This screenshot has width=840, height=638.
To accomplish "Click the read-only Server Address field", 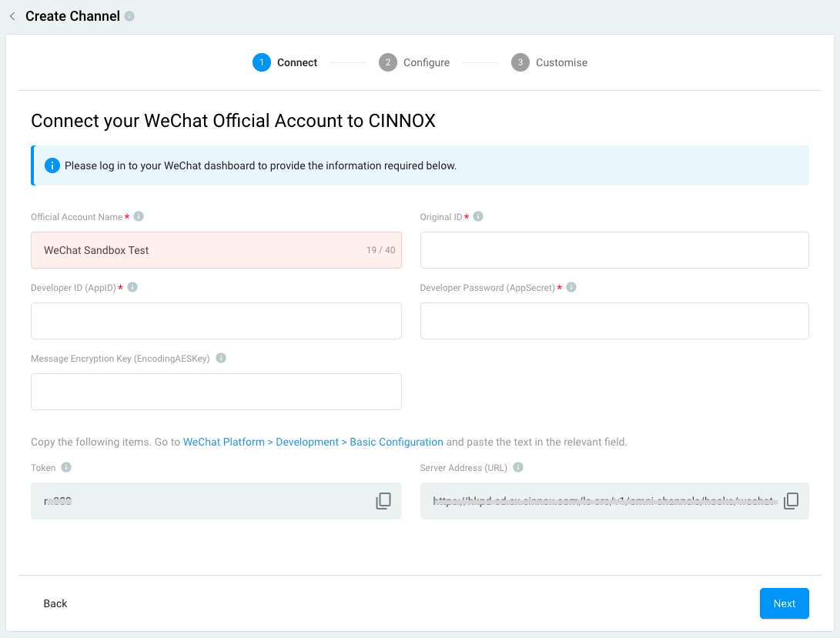I will [x=614, y=501].
